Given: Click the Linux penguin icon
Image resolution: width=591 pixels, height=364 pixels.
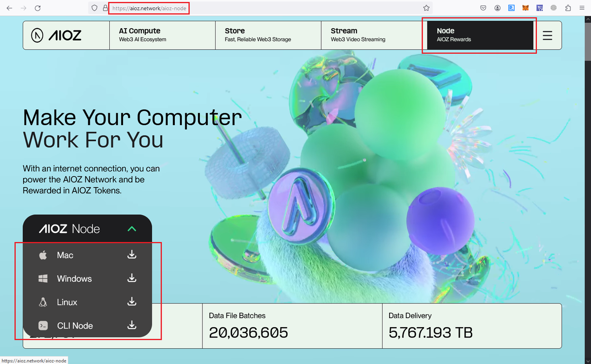Looking at the screenshot, I should tap(43, 302).
